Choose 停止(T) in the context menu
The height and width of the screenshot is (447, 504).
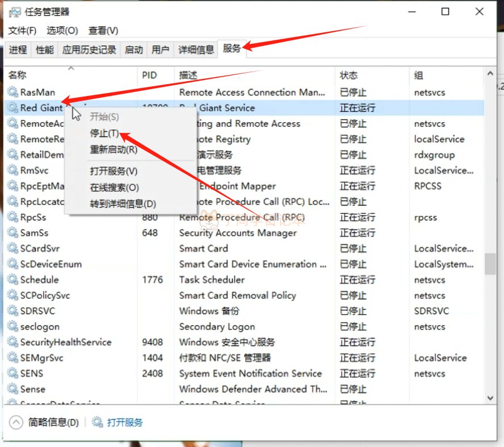tap(104, 133)
